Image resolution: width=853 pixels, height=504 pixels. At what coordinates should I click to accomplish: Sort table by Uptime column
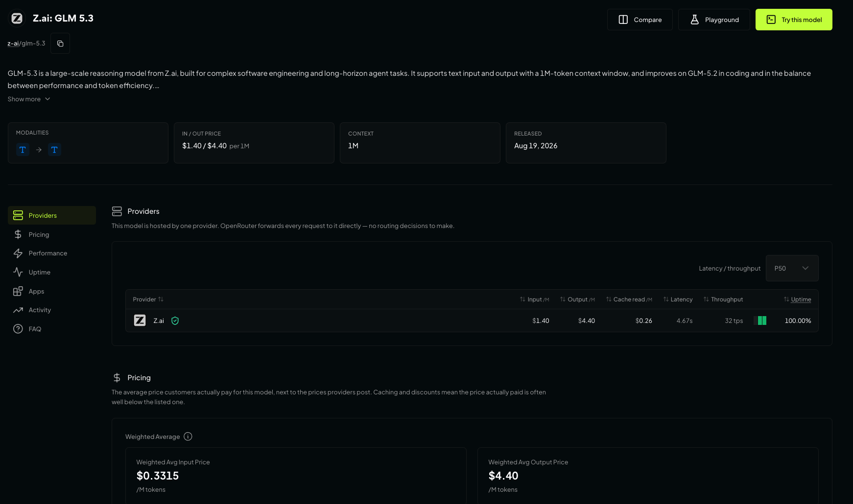(797, 299)
